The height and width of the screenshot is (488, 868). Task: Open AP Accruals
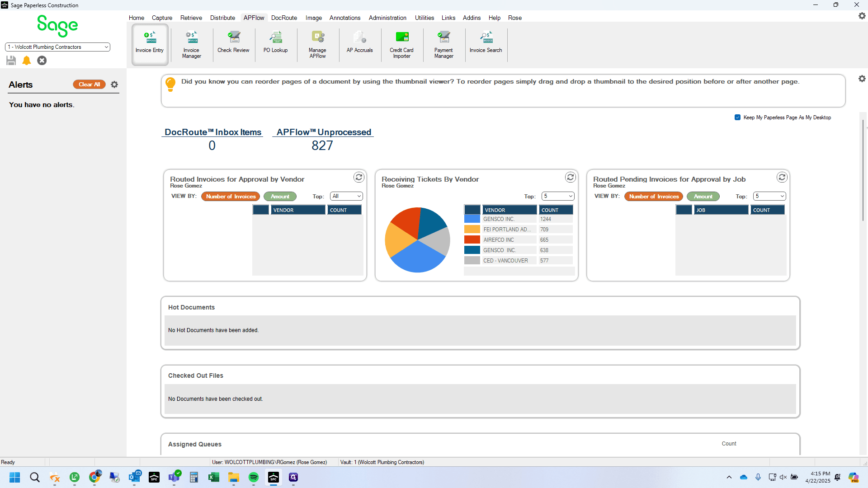(x=359, y=44)
